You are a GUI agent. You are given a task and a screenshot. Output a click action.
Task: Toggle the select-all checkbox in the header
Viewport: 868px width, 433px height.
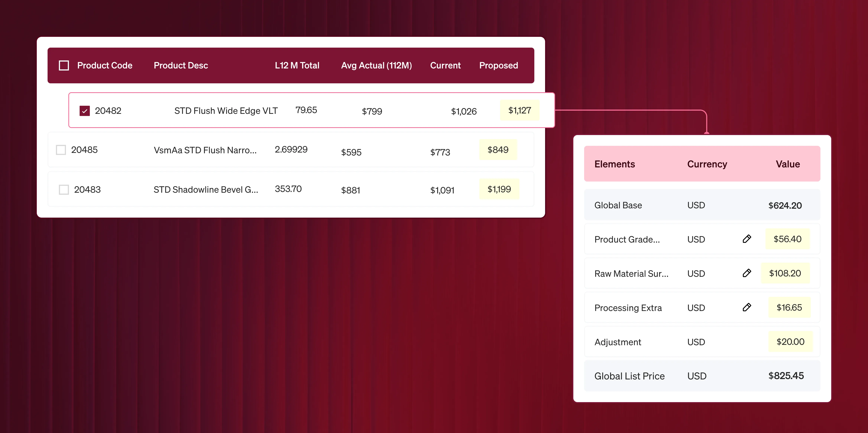64,65
